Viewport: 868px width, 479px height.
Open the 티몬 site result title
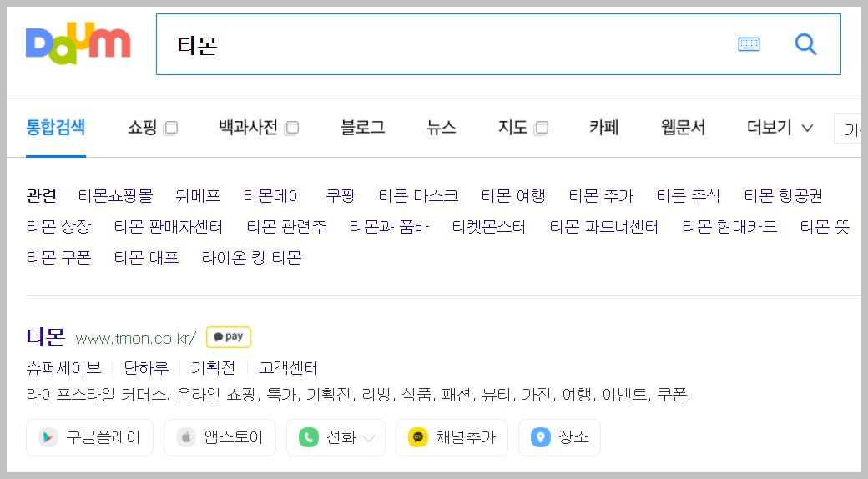click(x=46, y=336)
